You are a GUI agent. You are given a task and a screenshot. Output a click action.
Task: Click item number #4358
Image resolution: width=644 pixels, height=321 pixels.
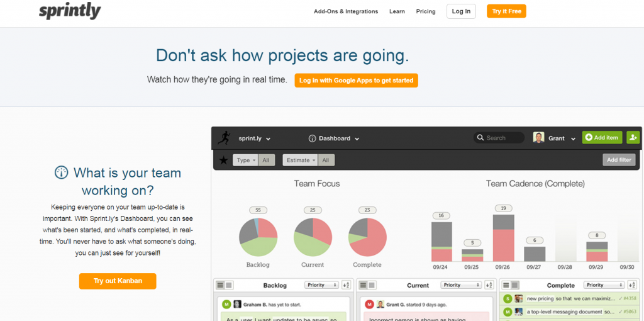pos(630,299)
